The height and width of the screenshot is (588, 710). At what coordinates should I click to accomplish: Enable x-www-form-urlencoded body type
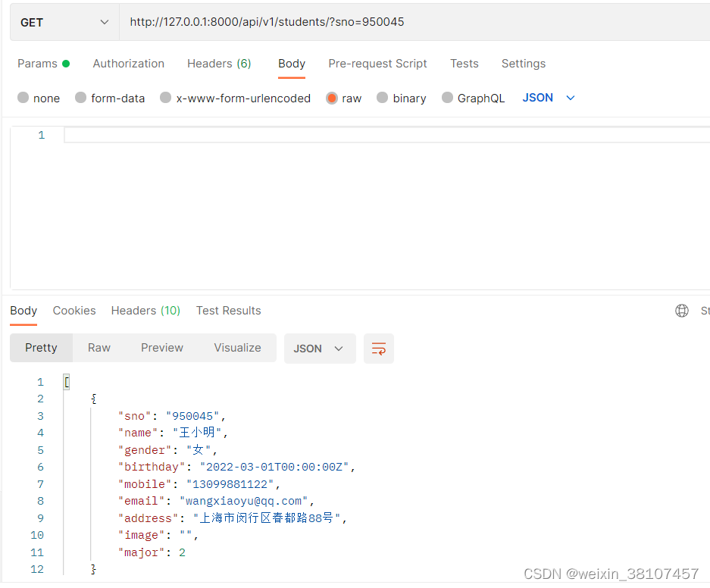235,98
